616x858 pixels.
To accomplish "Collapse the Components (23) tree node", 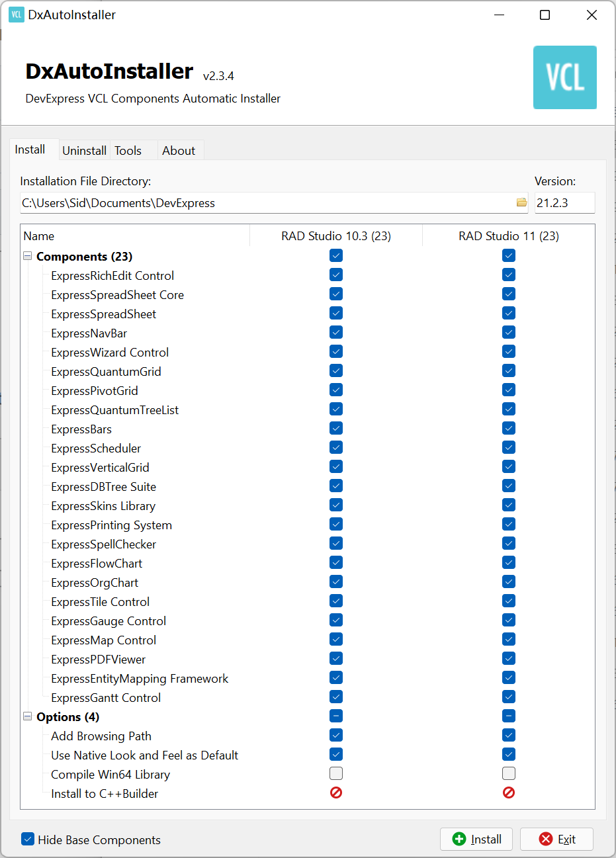I will [x=28, y=256].
